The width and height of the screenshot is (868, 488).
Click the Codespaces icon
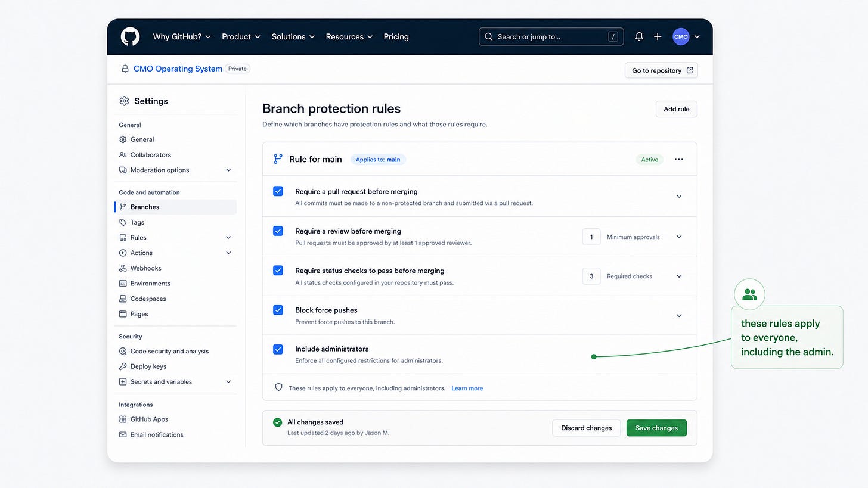click(x=123, y=299)
